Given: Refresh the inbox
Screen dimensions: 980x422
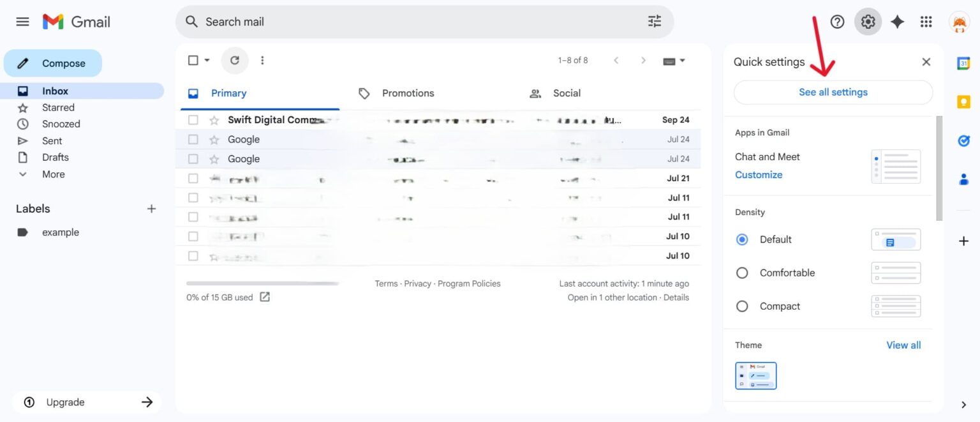Looking at the screenshot, I should (x=235, y=60).
